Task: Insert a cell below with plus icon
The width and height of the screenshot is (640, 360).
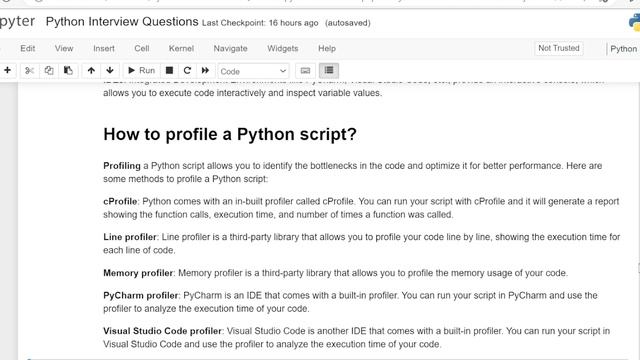Action: (7, 71)
